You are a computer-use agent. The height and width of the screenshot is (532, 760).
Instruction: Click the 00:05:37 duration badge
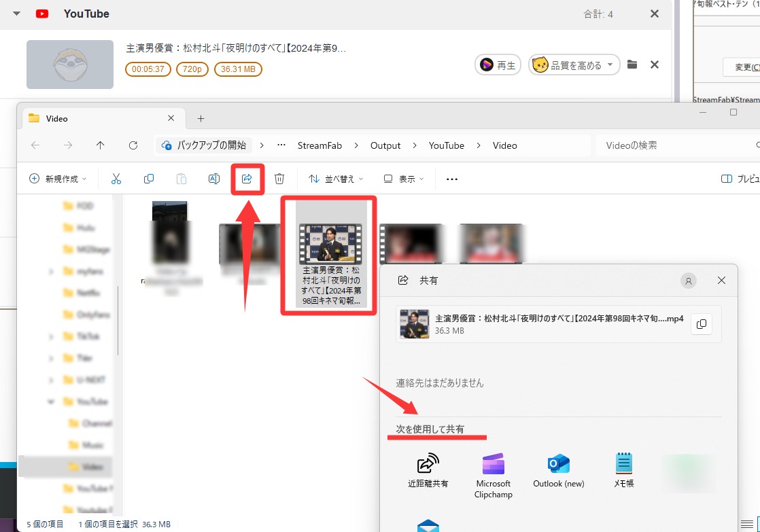[x=148, y=69]
